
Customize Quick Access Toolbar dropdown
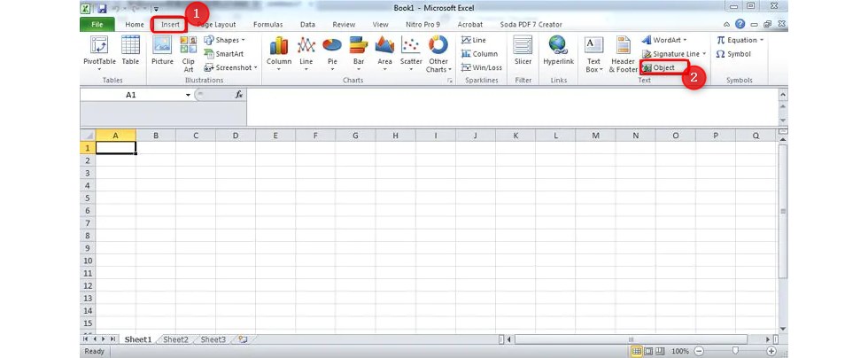pos(157,9)
